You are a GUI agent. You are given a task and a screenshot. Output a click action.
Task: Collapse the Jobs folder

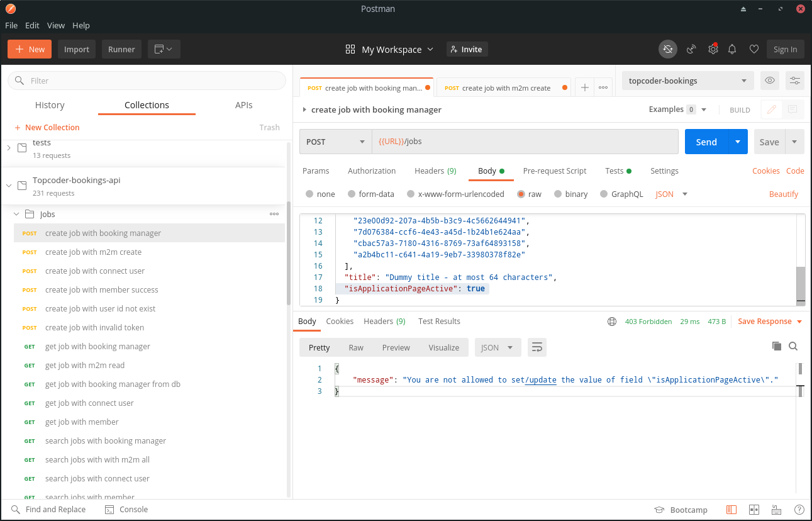[x=16, y=215]
